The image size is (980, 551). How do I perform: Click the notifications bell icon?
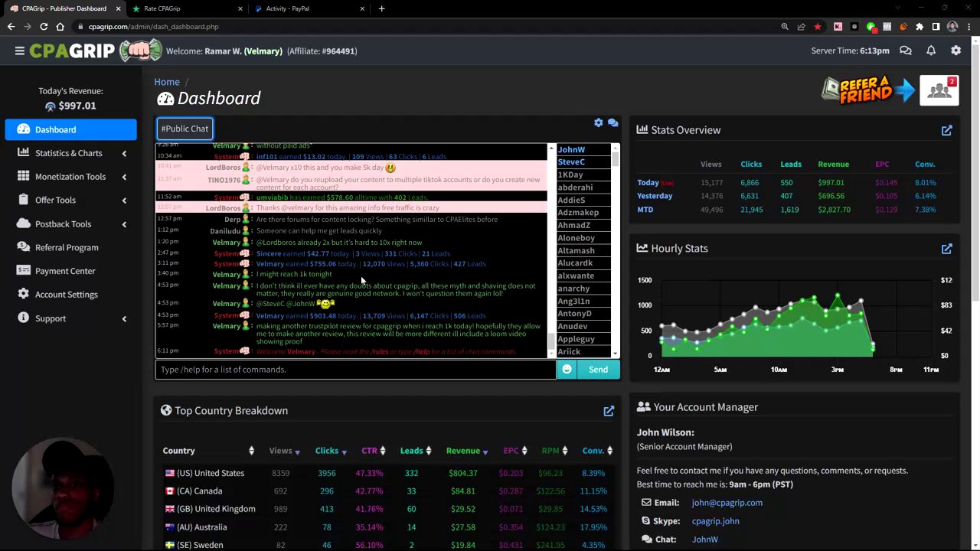(931, 51)
